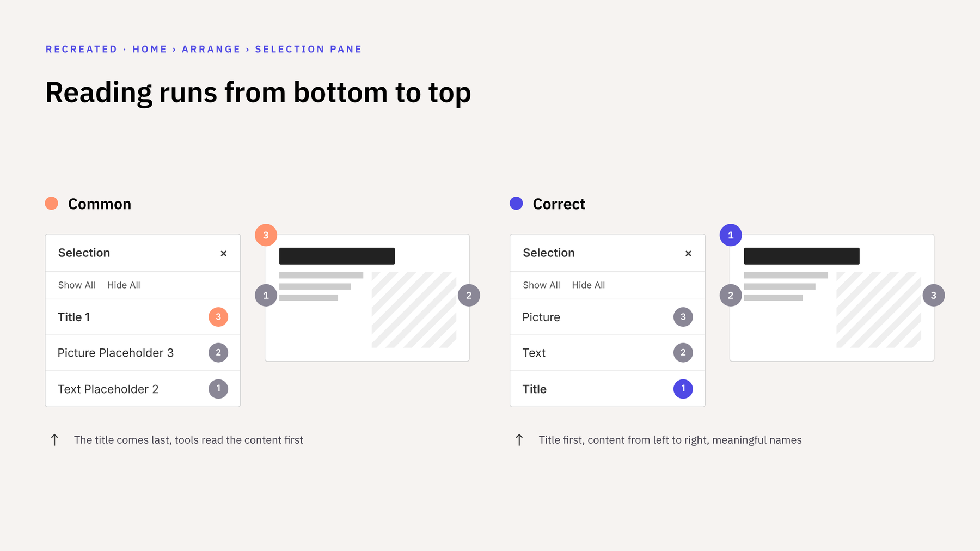This screenshot has width=980, height=551.
Task: Close the Correct Selection pane
Action: coord(688,253)
